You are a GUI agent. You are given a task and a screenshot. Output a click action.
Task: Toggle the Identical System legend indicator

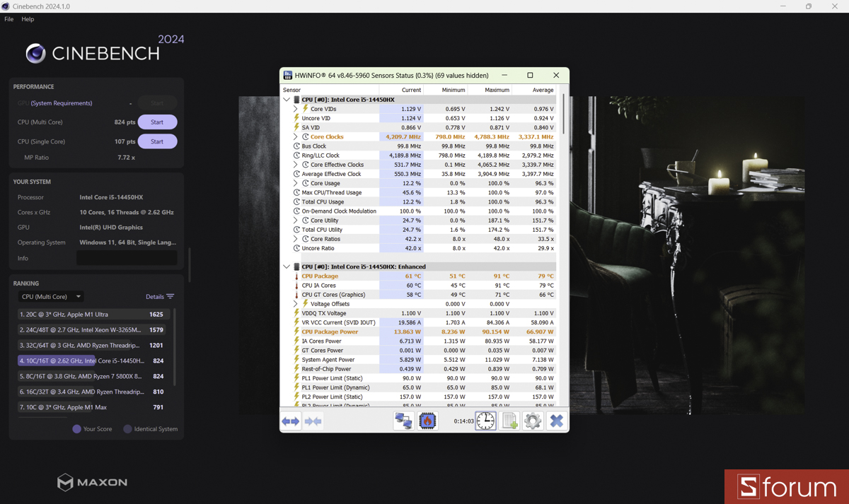(x=127, y=429)
